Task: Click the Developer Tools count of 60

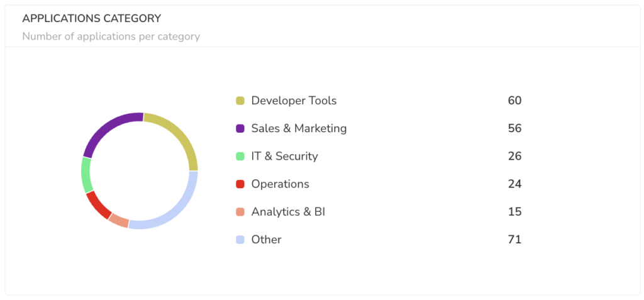Action: point(514,101)
